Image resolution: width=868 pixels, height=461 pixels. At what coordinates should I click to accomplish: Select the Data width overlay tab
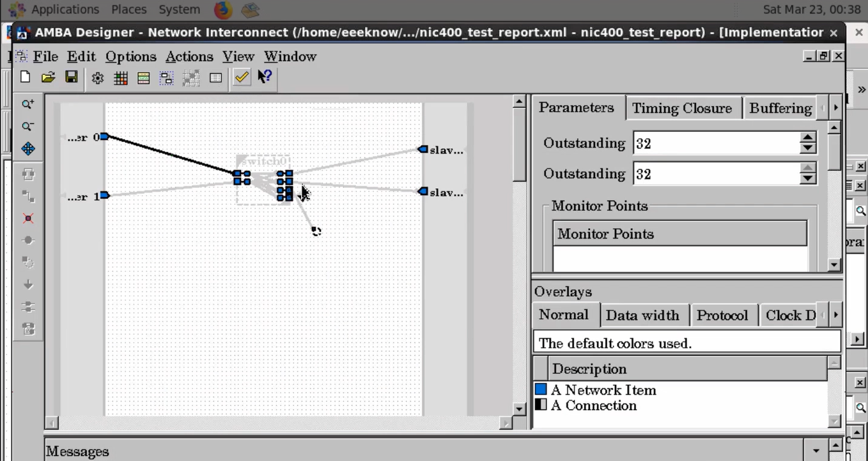(x=642, y=315)
